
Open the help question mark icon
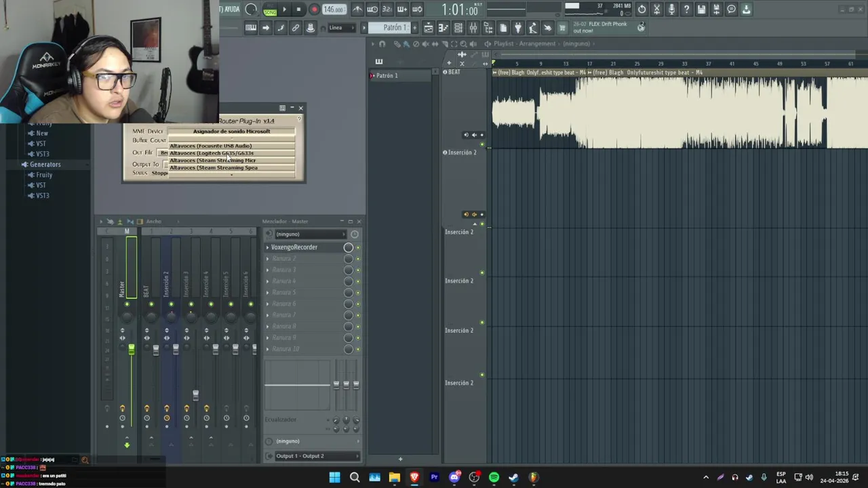tap(686, 9)
